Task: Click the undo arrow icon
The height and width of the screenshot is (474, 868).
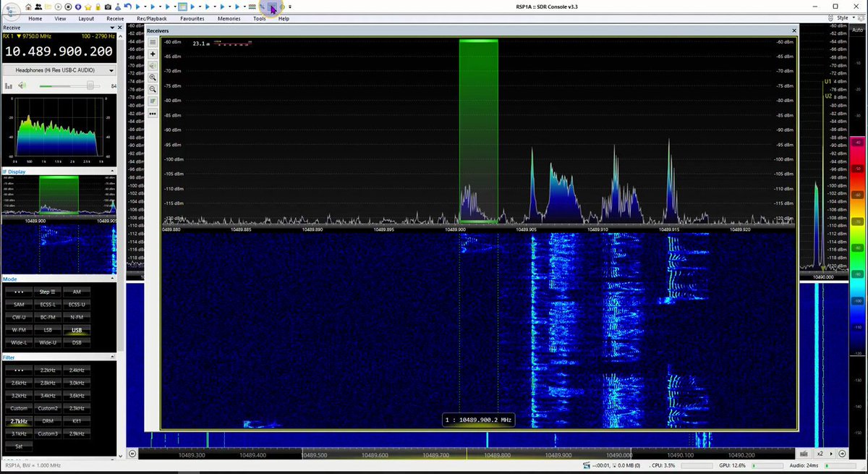Action: click(127, 7)
